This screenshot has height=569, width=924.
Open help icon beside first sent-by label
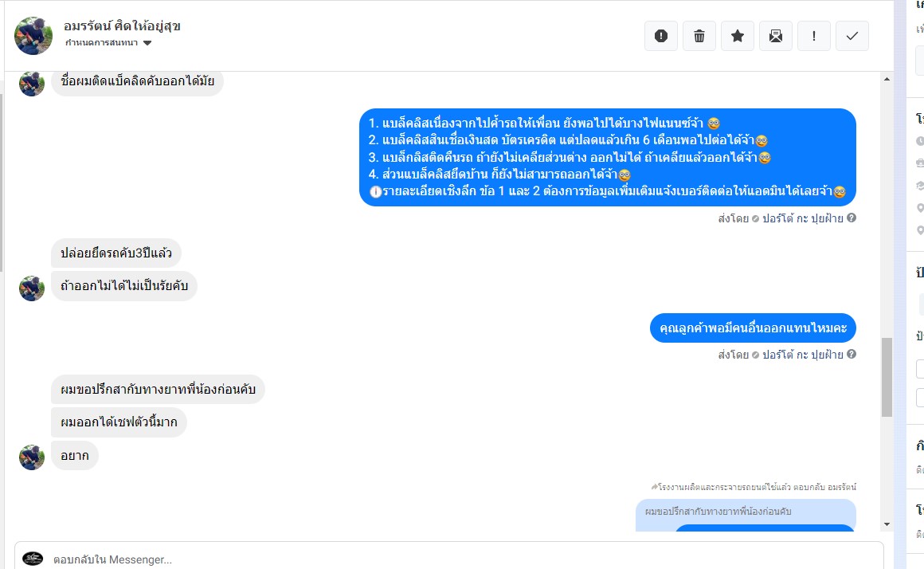click(x=852, y=218)
